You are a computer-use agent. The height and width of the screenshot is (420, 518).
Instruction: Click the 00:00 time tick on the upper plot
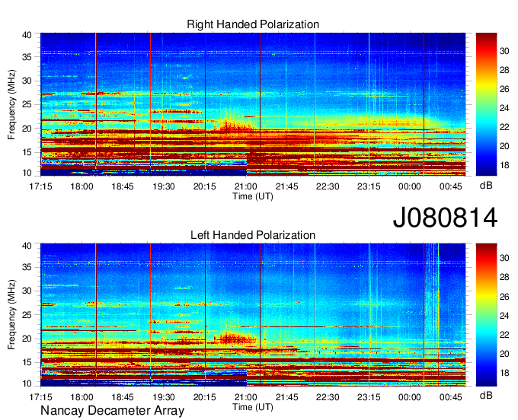(410, 186)
